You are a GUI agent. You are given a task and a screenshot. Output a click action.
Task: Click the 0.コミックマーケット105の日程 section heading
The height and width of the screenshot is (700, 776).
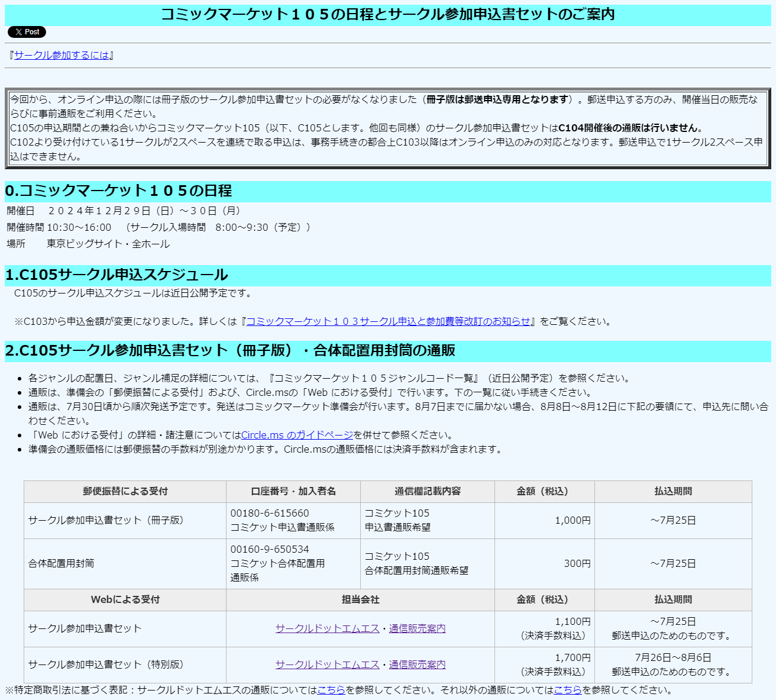(x=118, y=191)
